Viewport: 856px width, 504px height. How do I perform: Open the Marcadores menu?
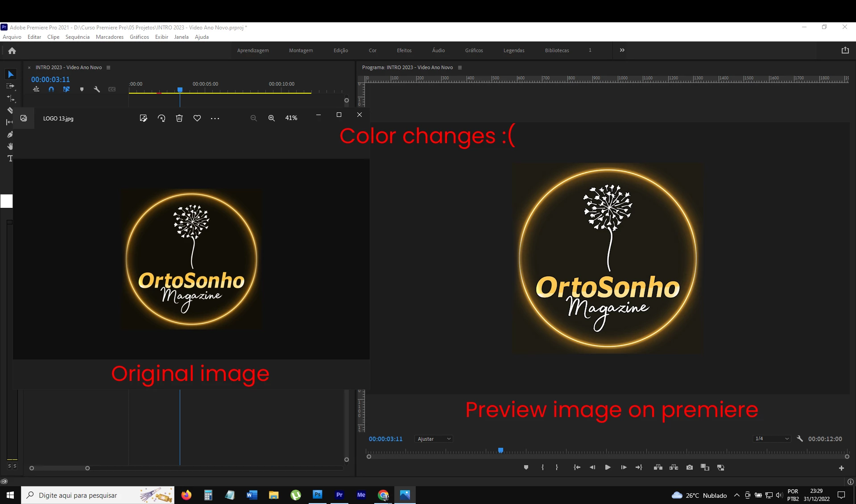pos(110,37)
